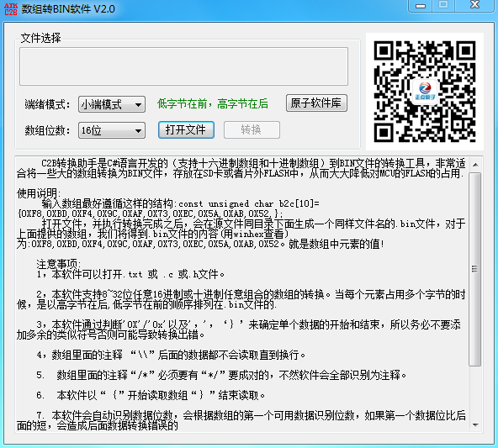Click note 5 about “/*” and “*/” comments
This screenshot has width=498, height=448.
pos(221,375)
